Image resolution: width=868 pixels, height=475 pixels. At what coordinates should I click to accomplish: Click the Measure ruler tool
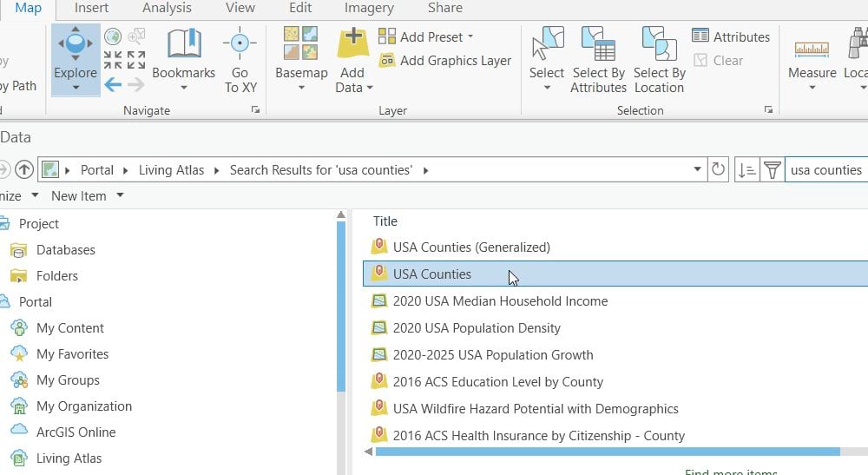[812, 49]
